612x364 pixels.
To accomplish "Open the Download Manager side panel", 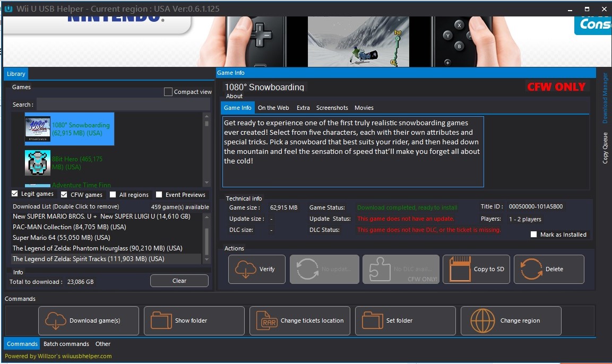I will coord(605,98).
